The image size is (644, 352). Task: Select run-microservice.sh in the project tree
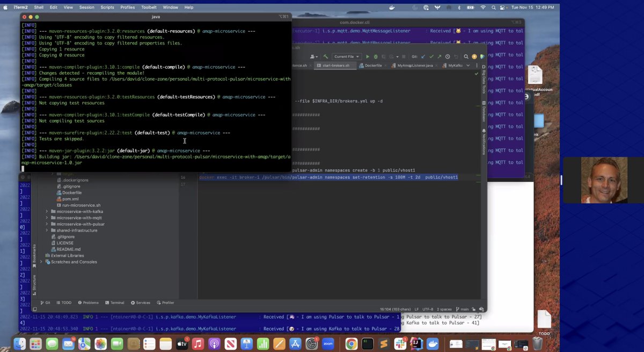pyautogui.click(x=78, y=205)
